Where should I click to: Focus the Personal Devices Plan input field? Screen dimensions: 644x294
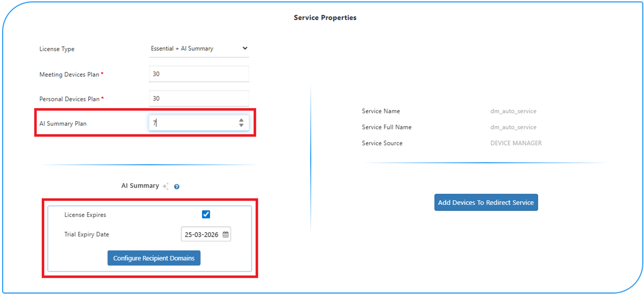pyautogui.click(x=199, y=99)
